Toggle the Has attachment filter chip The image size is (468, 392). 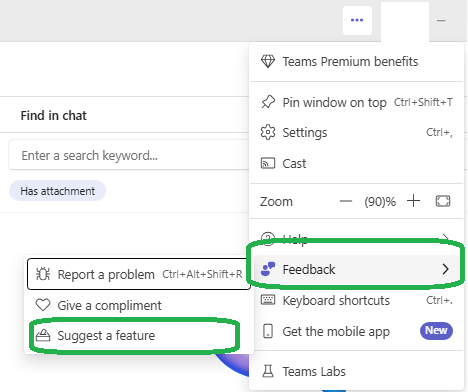[57, 191]
